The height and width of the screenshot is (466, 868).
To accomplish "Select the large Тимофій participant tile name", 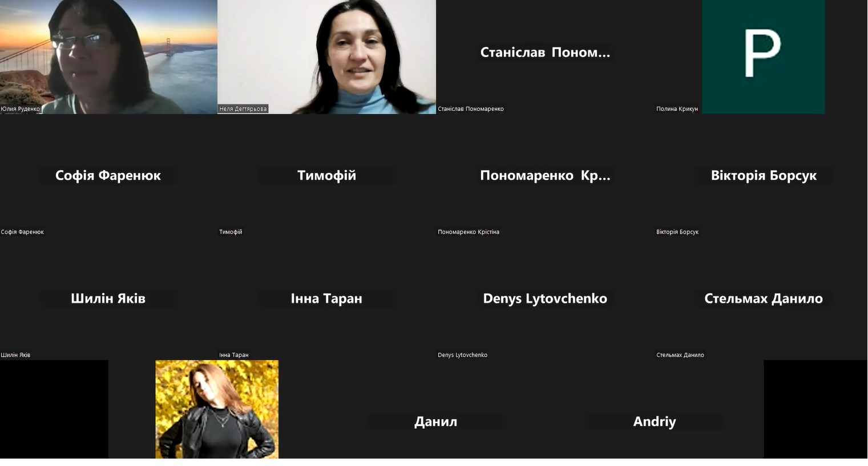I will [x=326, y=175].
